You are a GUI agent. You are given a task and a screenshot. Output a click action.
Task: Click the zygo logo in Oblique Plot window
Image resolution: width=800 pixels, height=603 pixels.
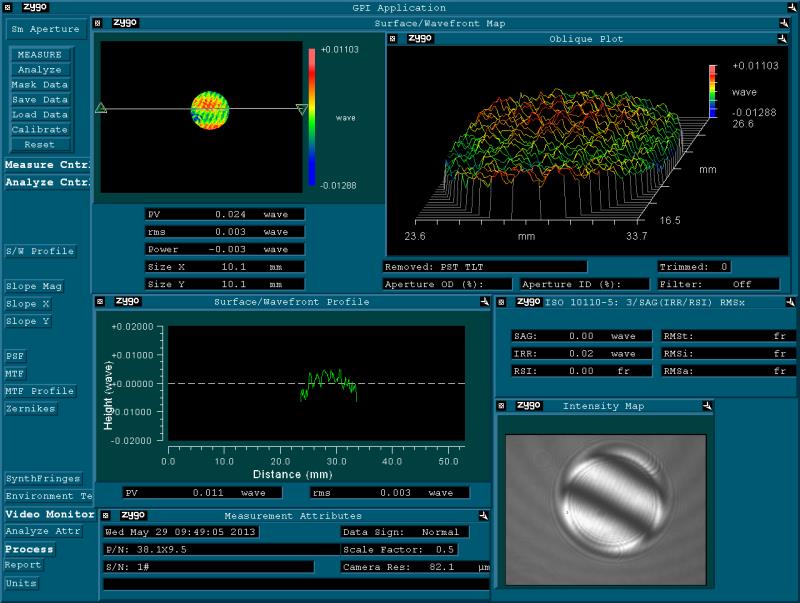tap(420, 39)
